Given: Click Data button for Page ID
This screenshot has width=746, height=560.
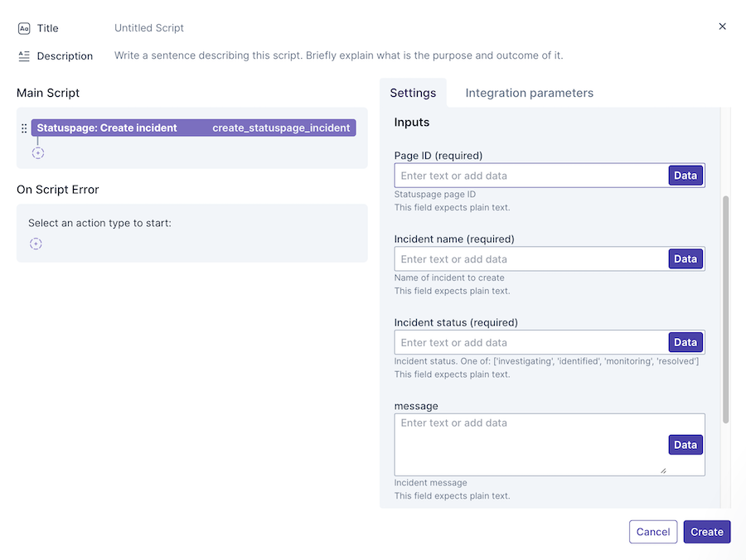Looking at the screenshot, I should click(685, 176).
